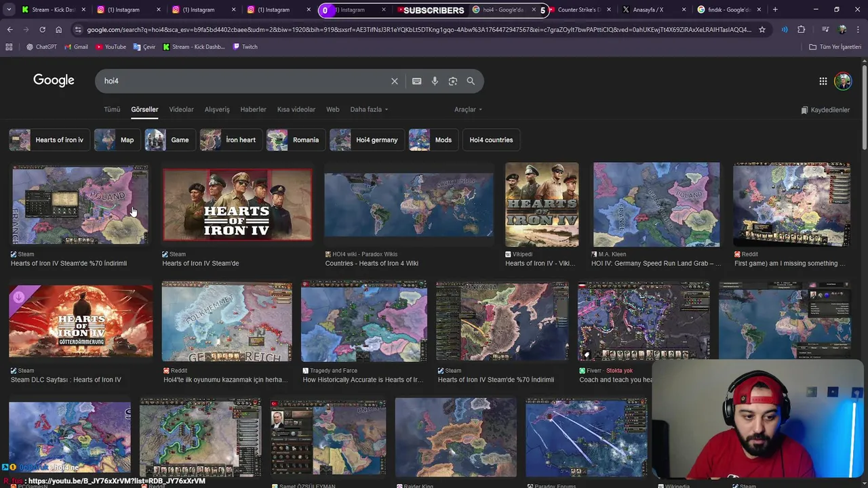Switch to the Web tab
The image size is (868, 488).
(332, 109)
